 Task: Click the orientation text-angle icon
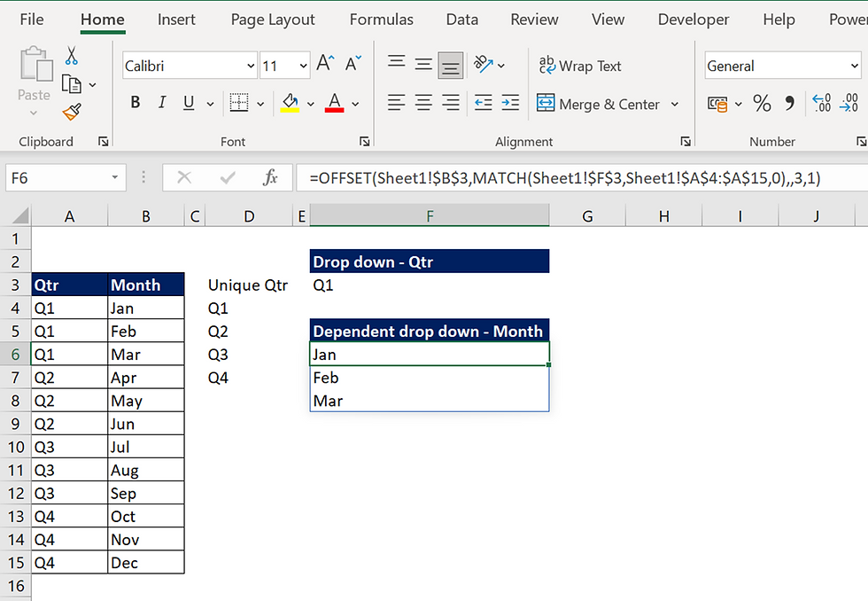pos(483,64)
